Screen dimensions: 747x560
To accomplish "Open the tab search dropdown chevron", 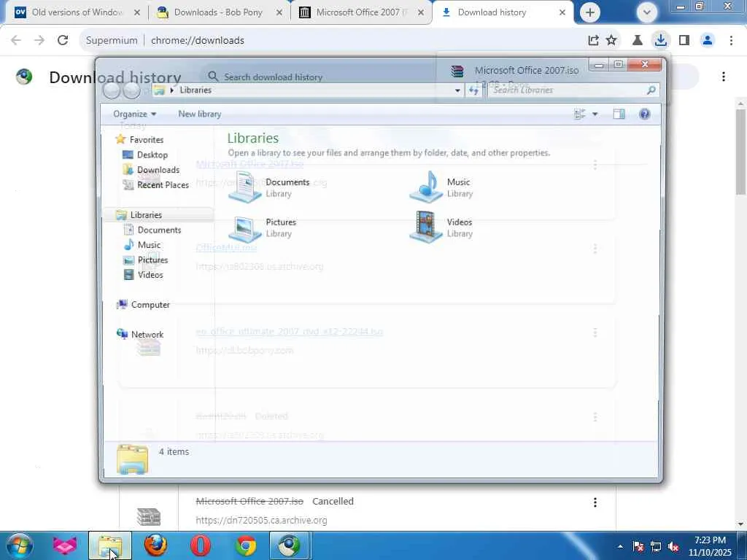I will coord(646,12).
